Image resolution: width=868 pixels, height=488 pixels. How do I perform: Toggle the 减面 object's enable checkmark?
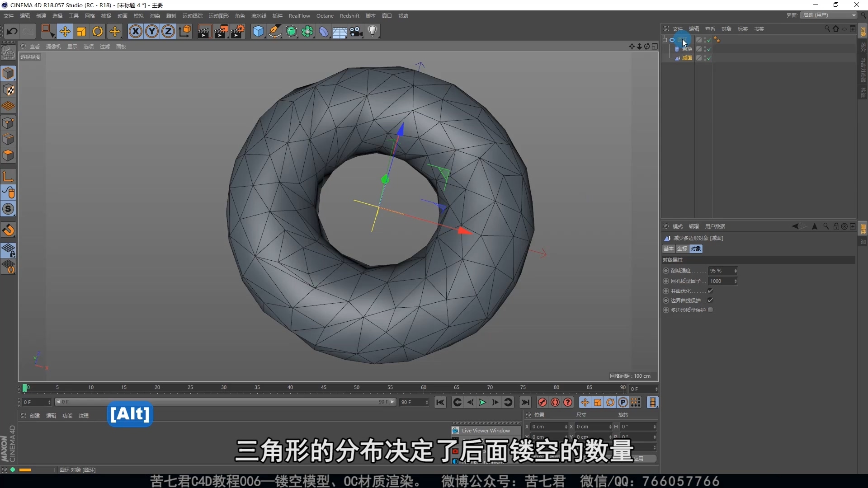(x=709, y=58)
